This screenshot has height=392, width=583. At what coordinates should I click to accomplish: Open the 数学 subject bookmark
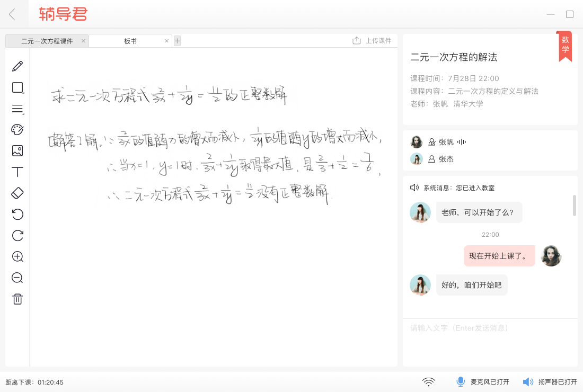[x=564, y=47]
